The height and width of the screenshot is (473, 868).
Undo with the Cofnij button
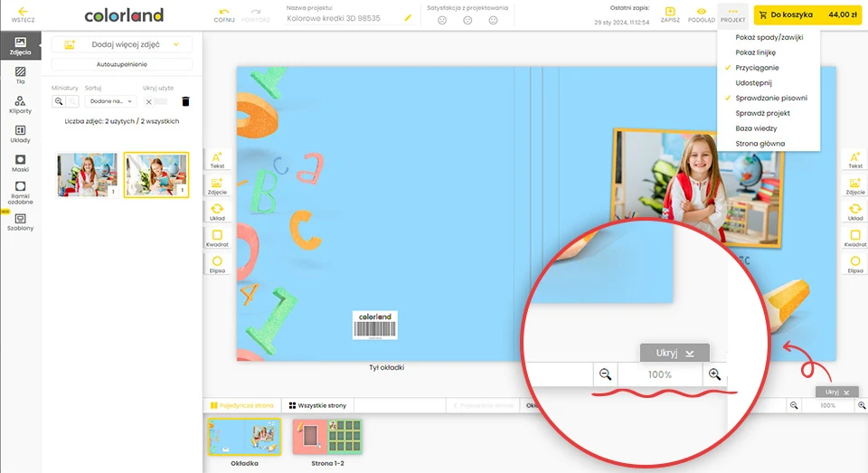click(x=224, y=15)
